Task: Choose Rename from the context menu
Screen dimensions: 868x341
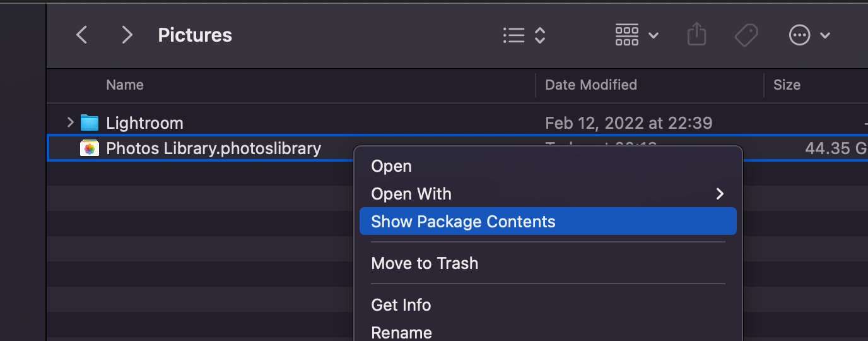Action: tap(548, 332)
